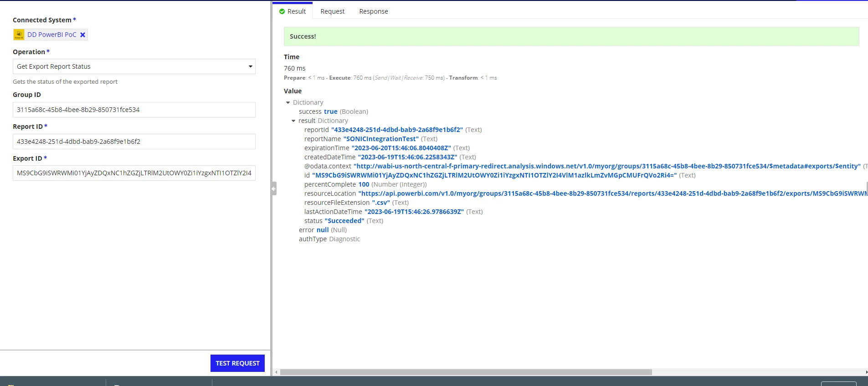The width and height of the screenshot is (868, 386).
Task: Click the @odata.context URL value
Action: [x=607, y=166]
